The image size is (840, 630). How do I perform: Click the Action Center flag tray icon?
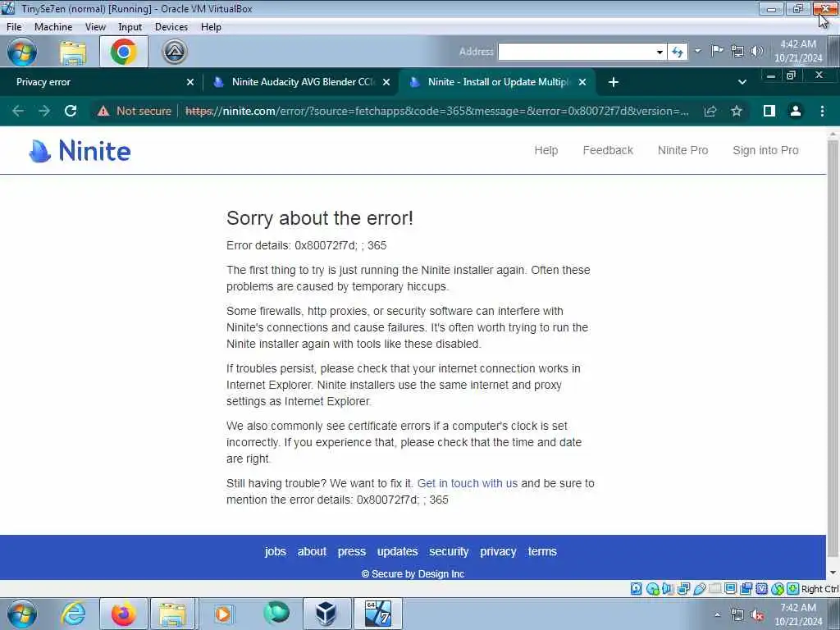click(717, 51)
